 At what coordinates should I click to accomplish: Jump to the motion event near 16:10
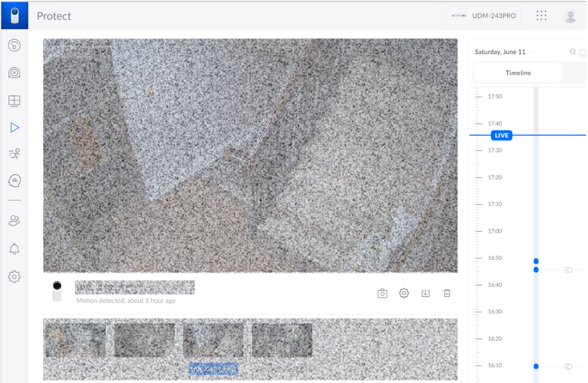point(536,366)
